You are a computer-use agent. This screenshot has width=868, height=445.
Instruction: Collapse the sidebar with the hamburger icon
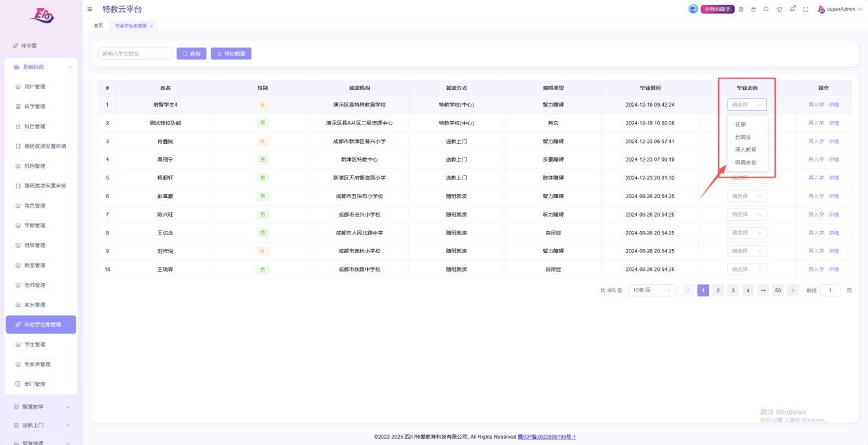pos(90,9)
